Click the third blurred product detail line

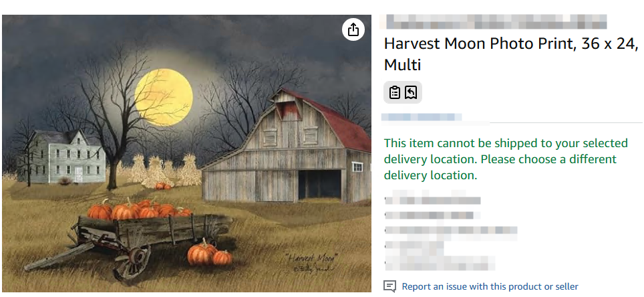[451, 231]
